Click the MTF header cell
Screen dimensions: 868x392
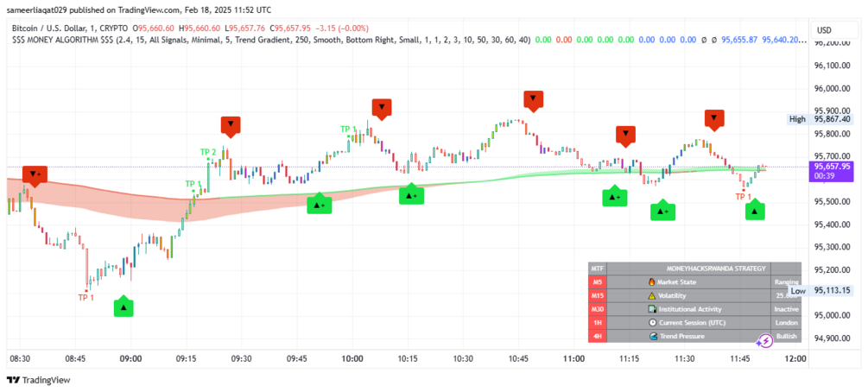point(597,269)
